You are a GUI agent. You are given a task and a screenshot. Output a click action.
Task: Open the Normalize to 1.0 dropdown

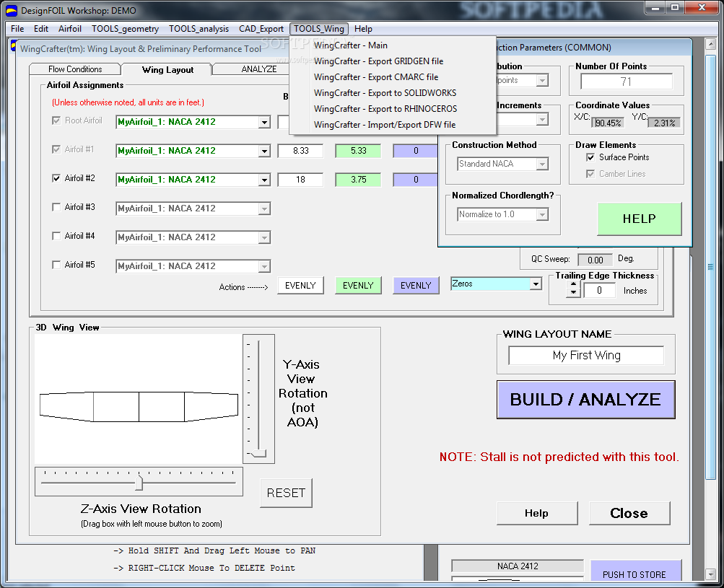tap(543, 214)
